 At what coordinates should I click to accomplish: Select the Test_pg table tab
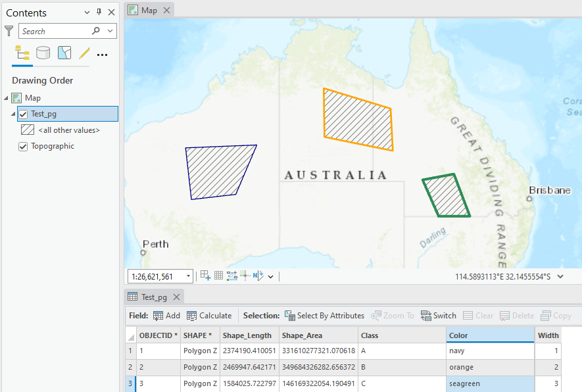coord(153,297)
